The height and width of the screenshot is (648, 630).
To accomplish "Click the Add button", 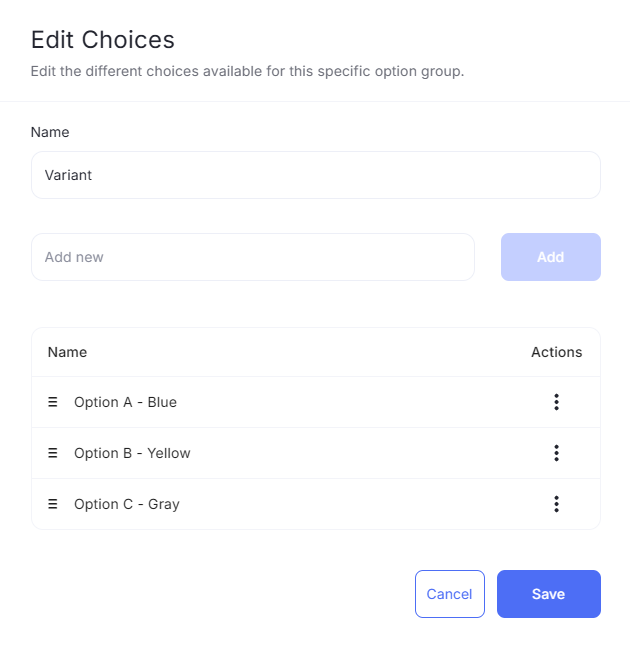I will coord(551,257).
